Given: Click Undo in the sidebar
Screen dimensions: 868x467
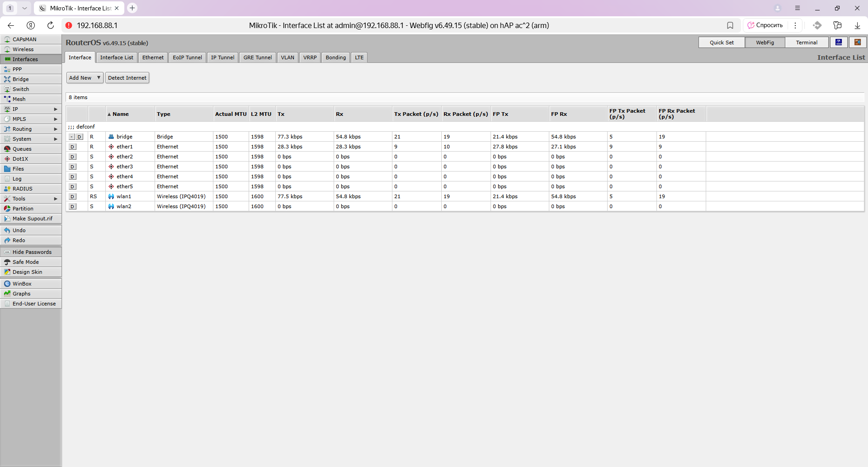Looking at the screenshot, I should click(31, 230).
